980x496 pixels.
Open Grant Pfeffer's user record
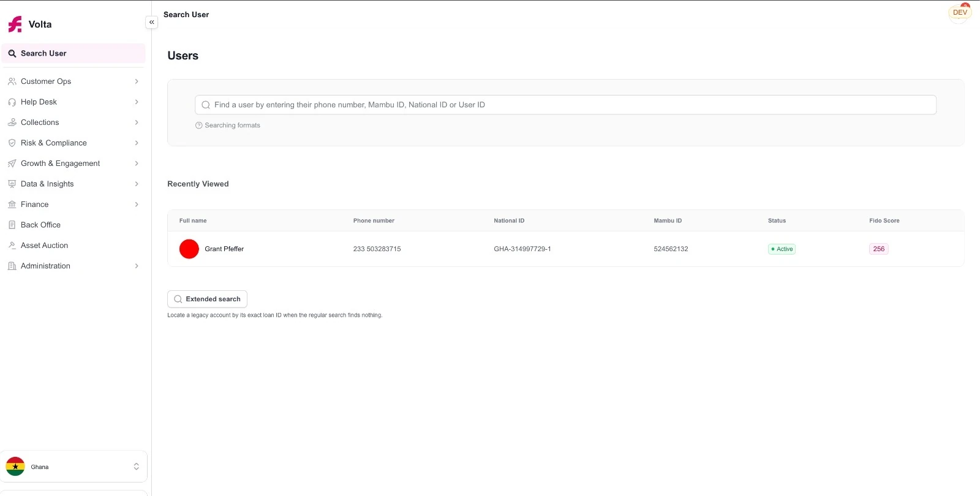tap(565, 249)
